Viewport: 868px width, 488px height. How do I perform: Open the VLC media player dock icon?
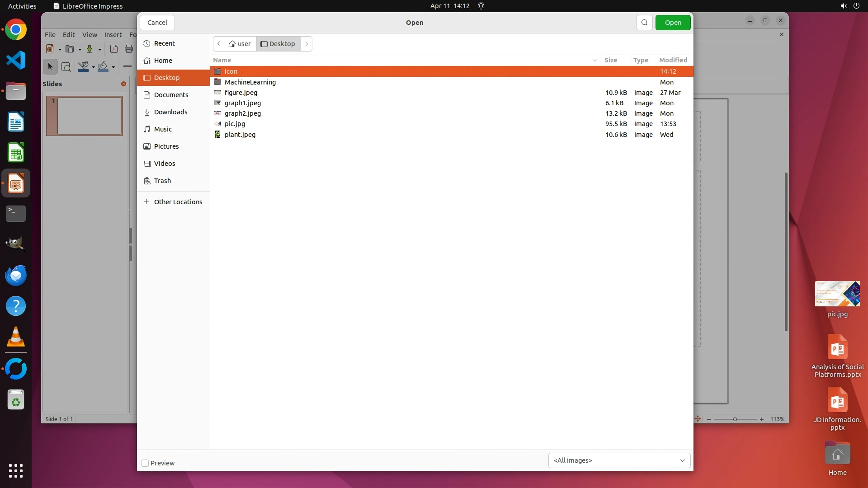tap(16, 338)
